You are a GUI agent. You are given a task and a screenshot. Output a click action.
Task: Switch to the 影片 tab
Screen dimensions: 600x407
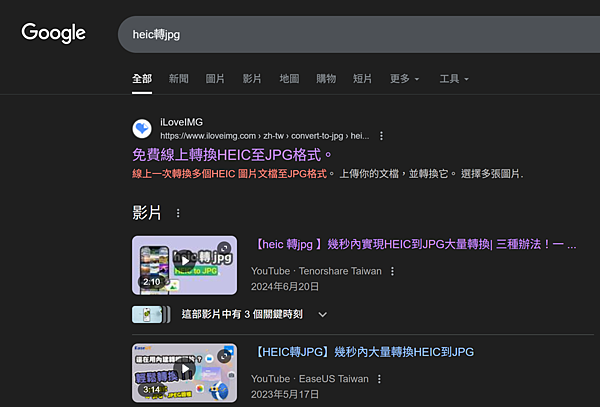point(252,79)
